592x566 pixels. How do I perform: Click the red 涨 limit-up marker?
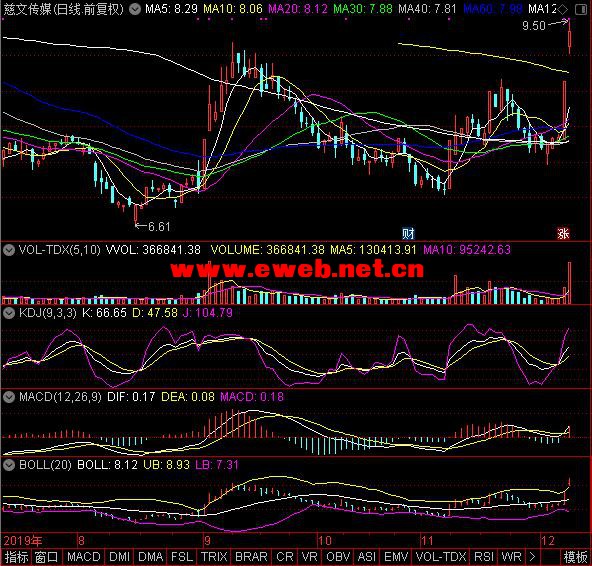[x=563, y=233]
